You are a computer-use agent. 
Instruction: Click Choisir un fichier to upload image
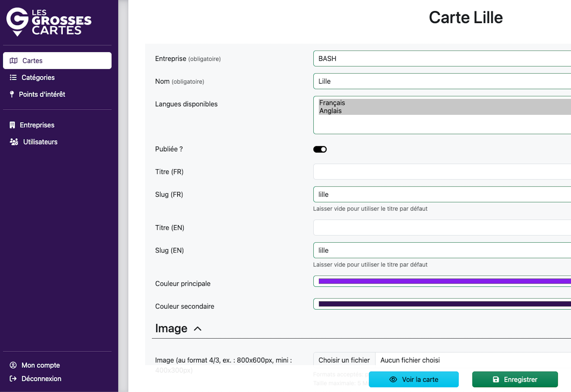344,360
